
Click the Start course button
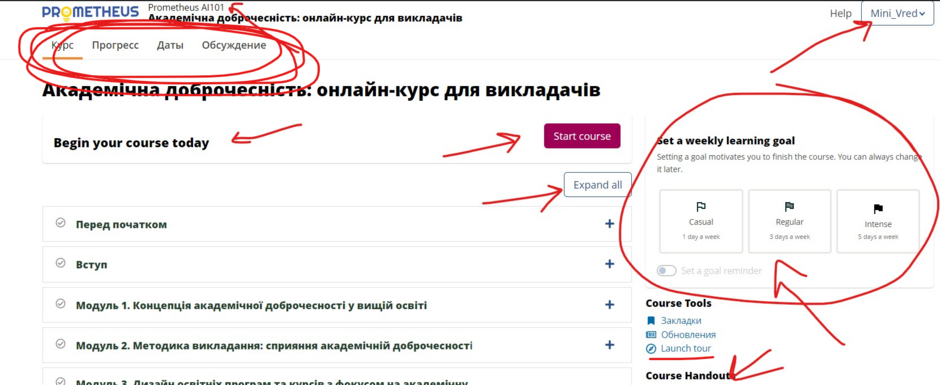click(582, 136)
